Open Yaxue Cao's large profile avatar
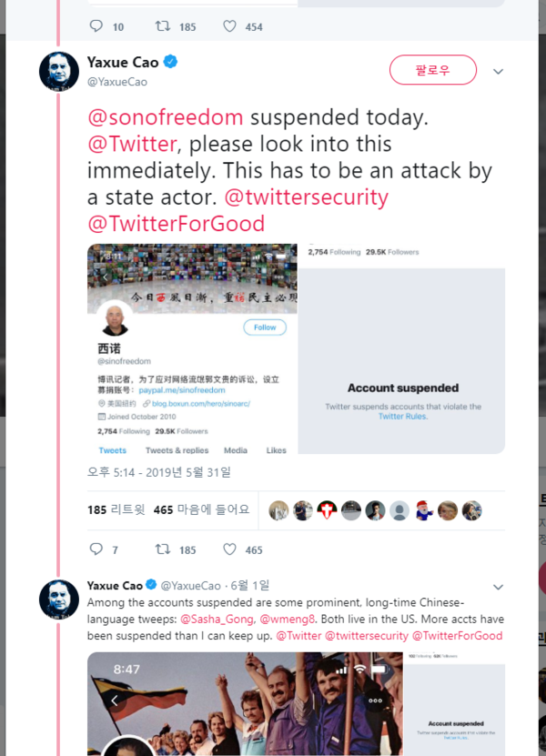The width and height of the screenshot is (546, 756). (x=59, y=71)
